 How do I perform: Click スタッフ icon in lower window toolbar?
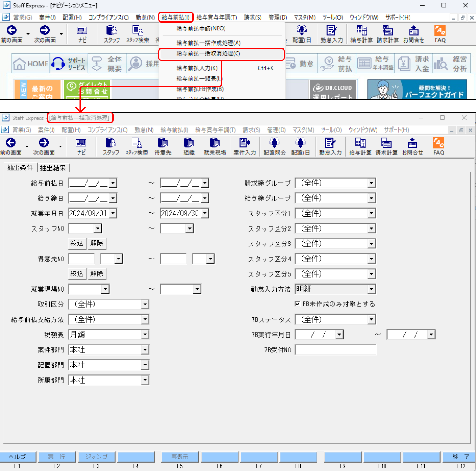coord(111,146)
